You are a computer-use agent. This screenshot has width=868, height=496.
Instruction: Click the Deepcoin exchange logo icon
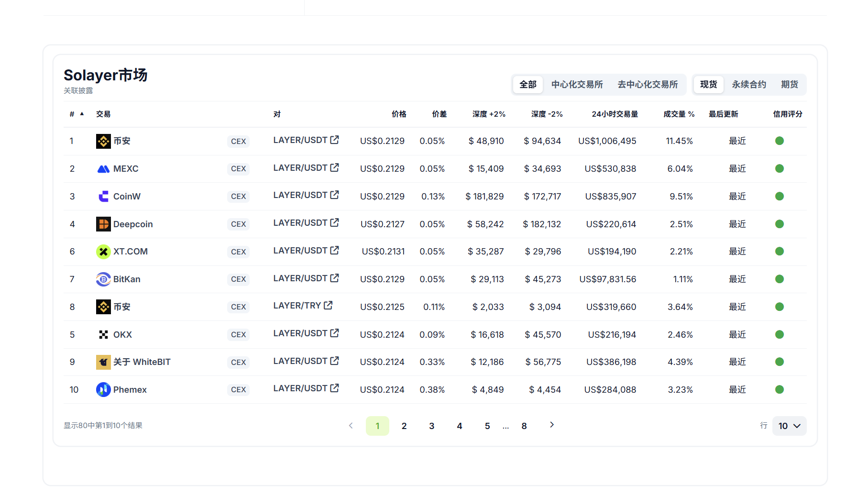coord(103,224)
